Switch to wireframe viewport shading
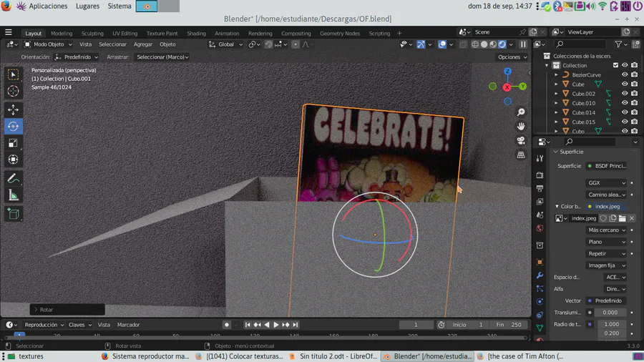Screen dimensions: 644x362 coord(475,44)
